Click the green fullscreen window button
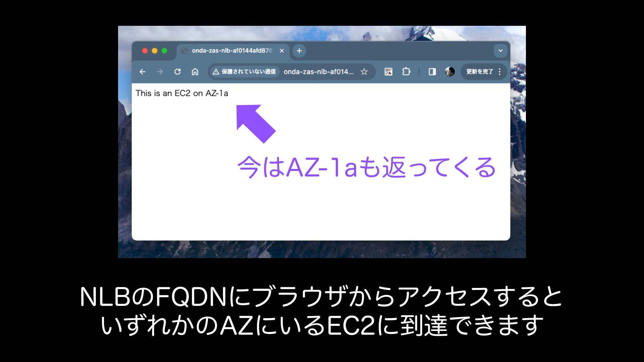The image size is (644, 362). click(164, 51)
